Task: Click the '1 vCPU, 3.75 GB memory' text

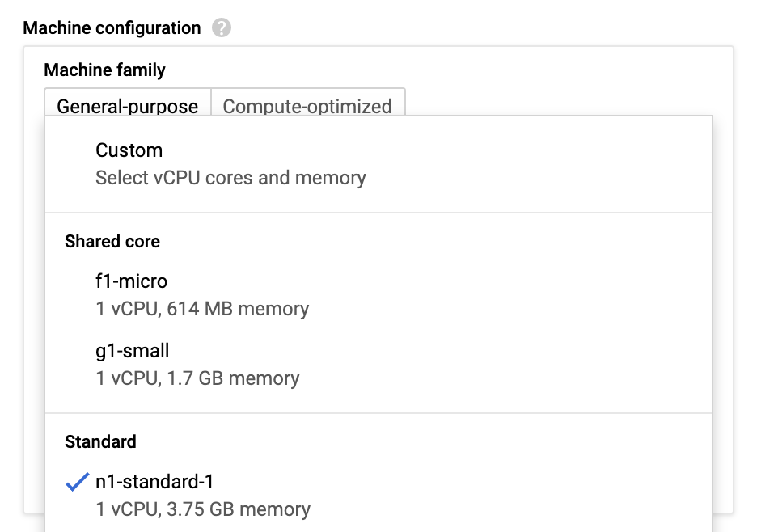Action: tap(203, 509)
